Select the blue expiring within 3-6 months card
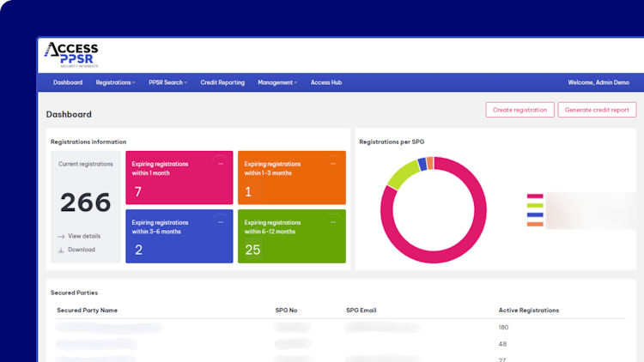Viewport: 644px width, 362px height. click(179, 236)
